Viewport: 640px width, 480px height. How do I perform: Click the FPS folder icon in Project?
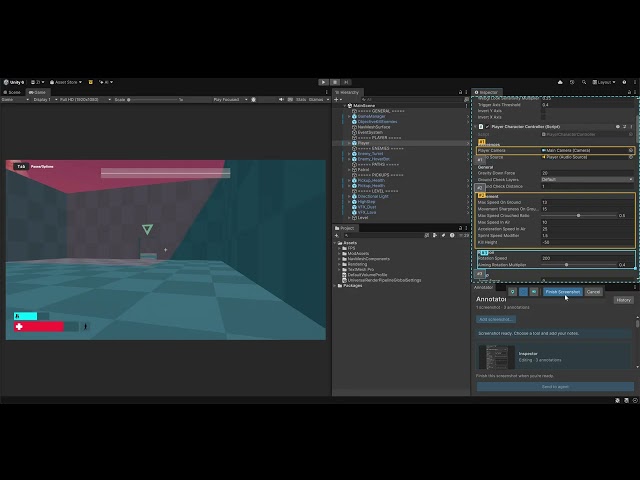pos(344,248)
